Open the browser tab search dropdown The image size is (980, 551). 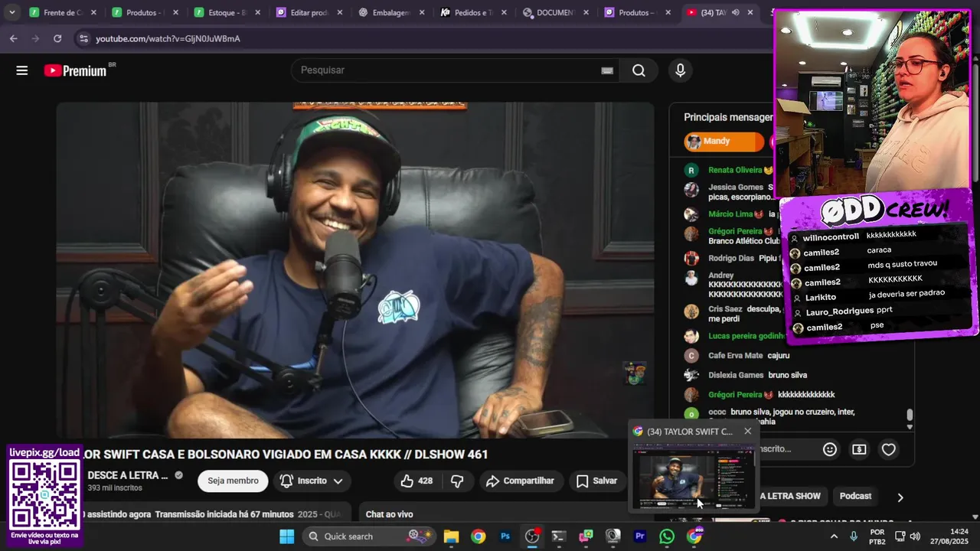[12, 12]
